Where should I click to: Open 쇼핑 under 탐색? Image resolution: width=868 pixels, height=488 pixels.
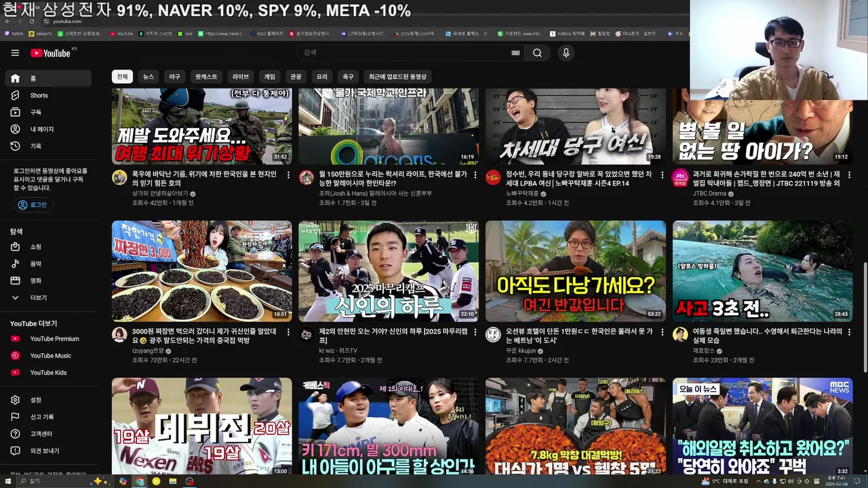[x=49, y=247]
